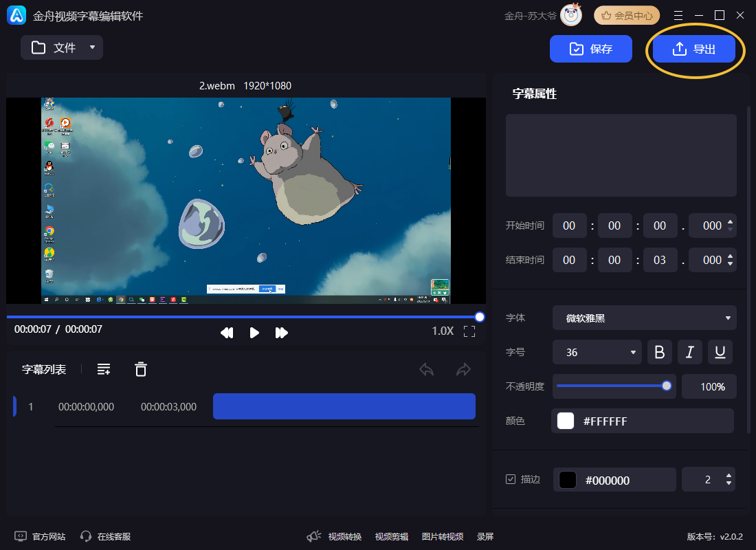756x550 pixels.
Task: Open the user avatar profile picture
Action: [571, 15]
